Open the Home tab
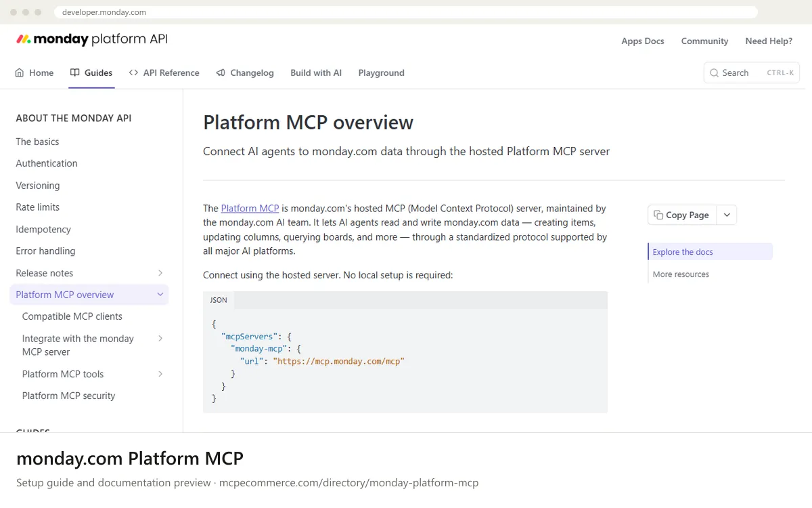This screenshot has width=812, height=508. pyautogui.click(x=35, y=73)
